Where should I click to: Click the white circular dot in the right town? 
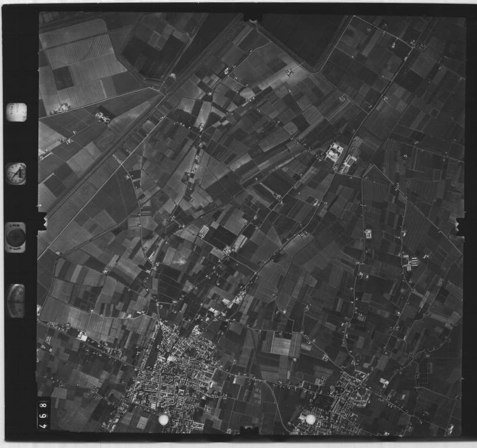(x=310, y=419)
